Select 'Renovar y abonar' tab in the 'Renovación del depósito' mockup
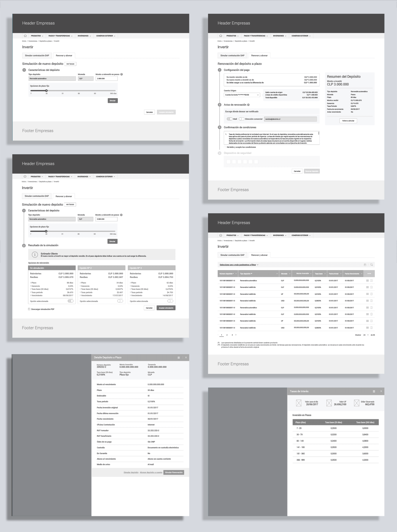This screenshot has width=397, height=532. [259, 55]
